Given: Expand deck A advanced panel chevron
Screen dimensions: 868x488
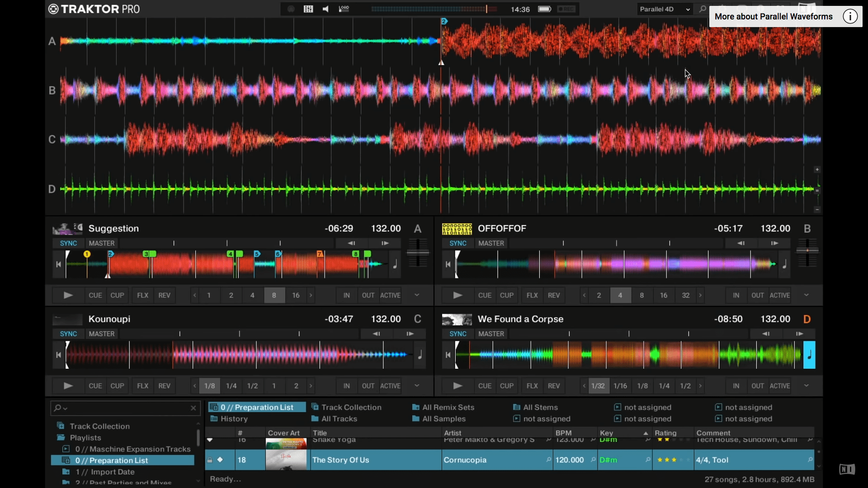Looking at the screenshot, I should coord(417,295).
